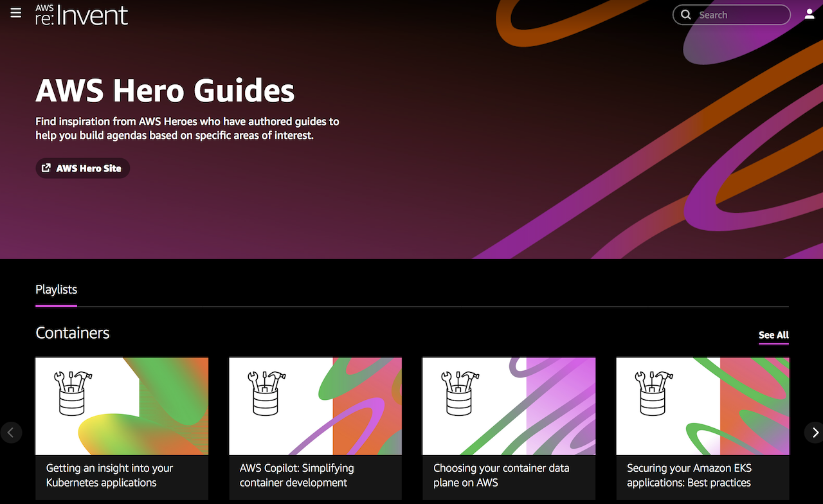Open the hamburger navigation menu
823x504 pixels.
pyautogui.click(x=16, y=14)
